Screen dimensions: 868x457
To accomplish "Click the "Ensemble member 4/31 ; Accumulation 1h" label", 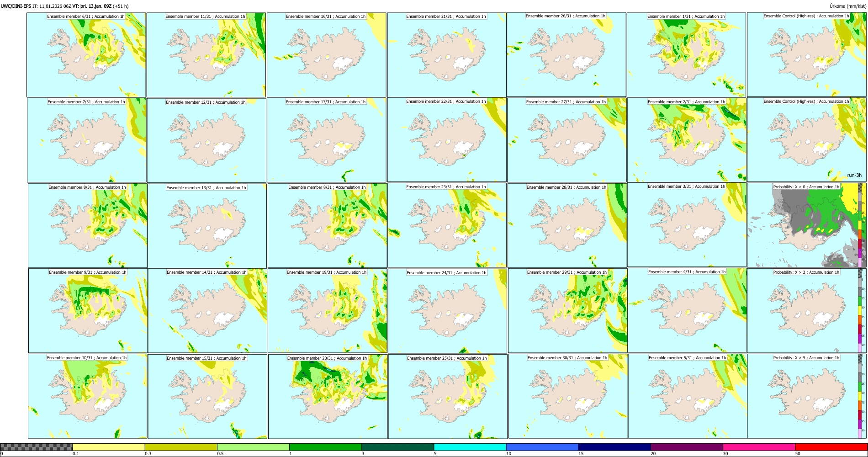I will [687, 272].
